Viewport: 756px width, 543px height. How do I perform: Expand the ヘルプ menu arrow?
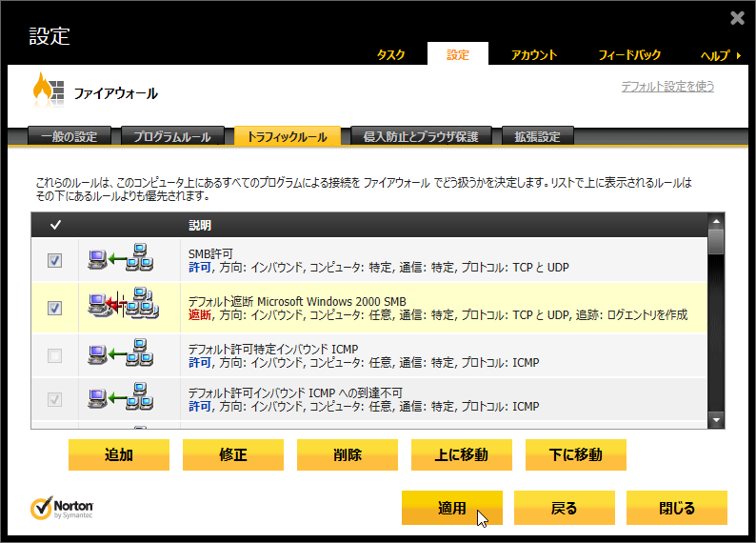[x=739, y=55]
